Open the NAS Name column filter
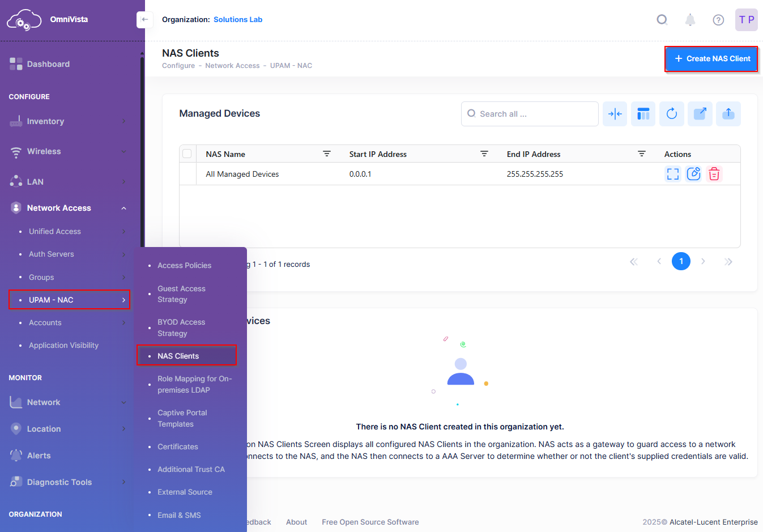Screen dimensions: 763x532 click(327, 154)
